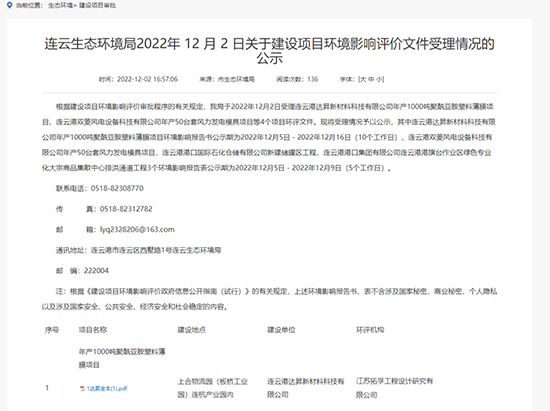This screenshot has height=411, width=550.
Task: Click the 环评机构 column header
Action: click(x=370, y=330)
